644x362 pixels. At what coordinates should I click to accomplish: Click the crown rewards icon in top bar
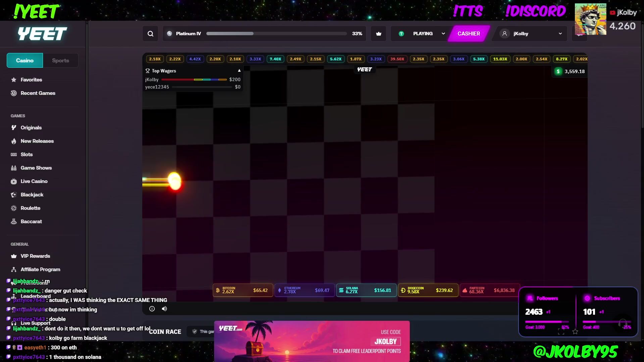tap(379, 34)
